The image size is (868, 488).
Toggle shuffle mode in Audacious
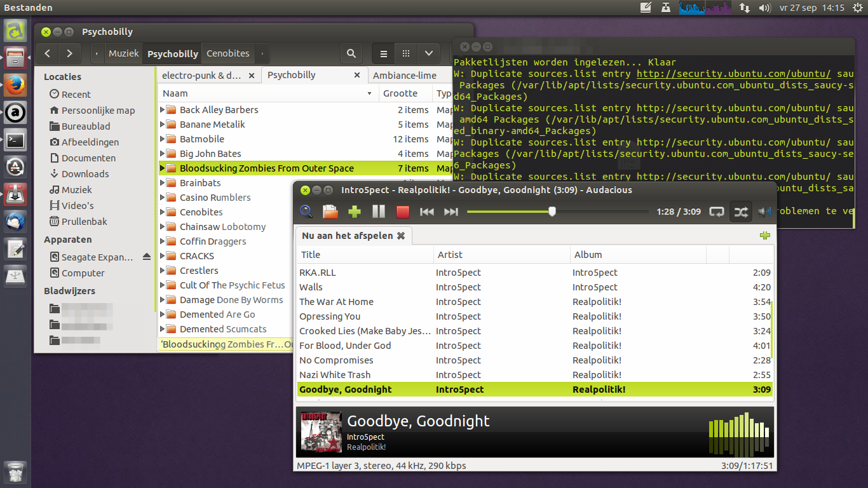(741, 212)
